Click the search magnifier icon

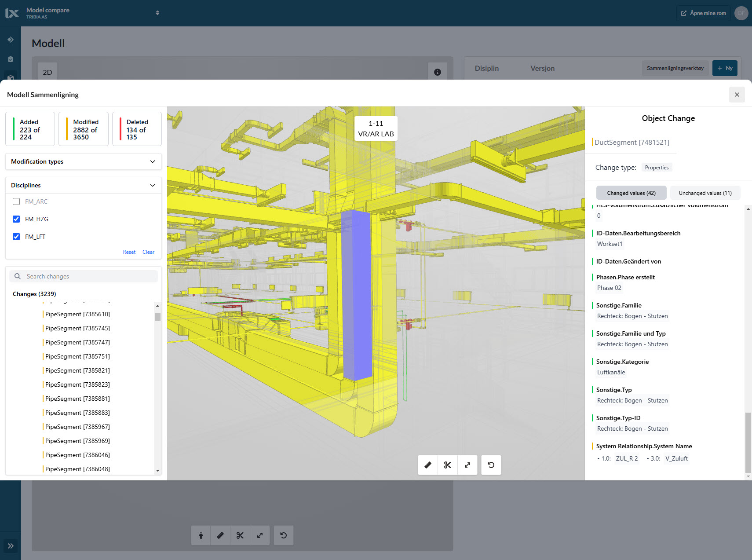pyautogui.click(x=18, y=276)
